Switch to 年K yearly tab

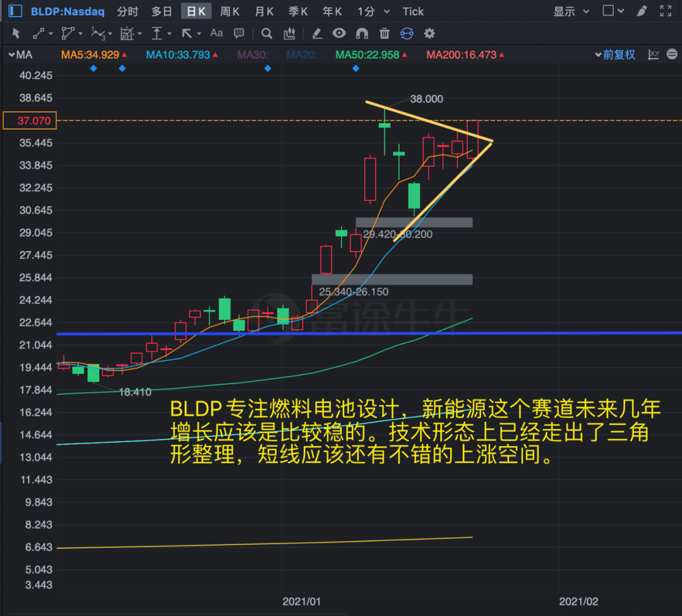(332, 11)
